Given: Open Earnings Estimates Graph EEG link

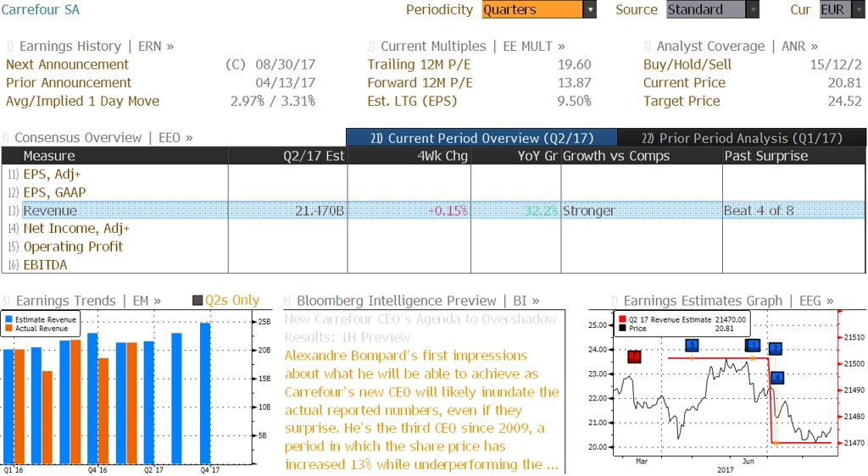Looking at the screenshot, I should 722,301.
